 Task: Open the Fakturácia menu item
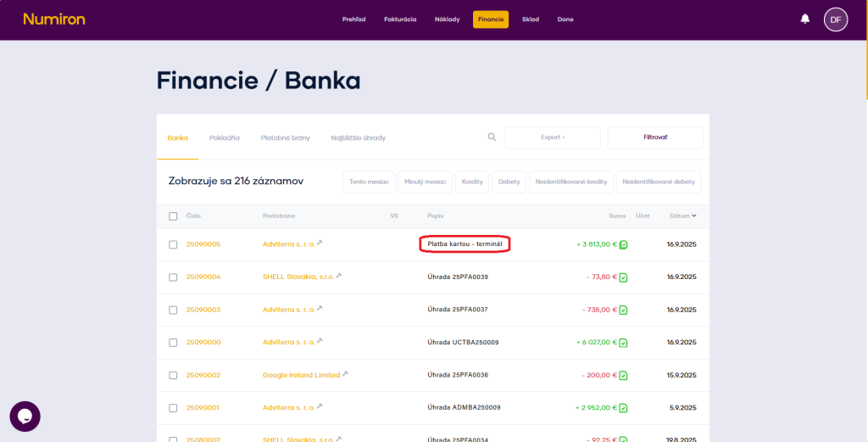[x=400, y=19]
